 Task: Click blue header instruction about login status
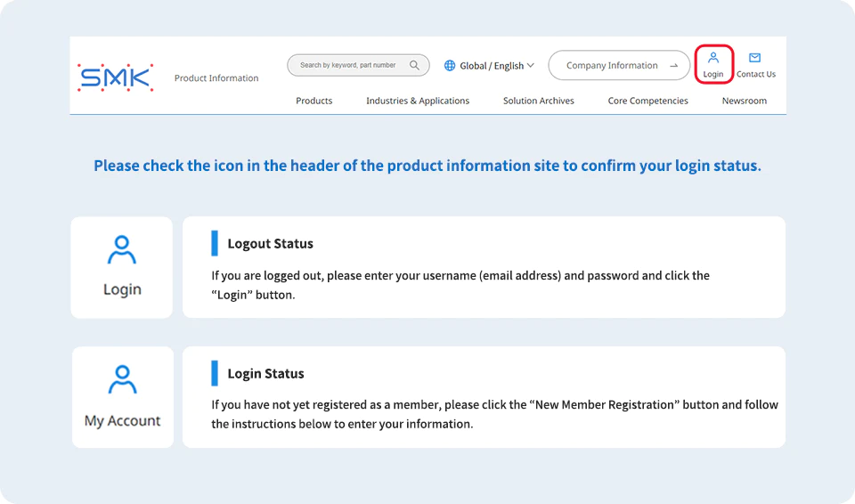427,166
